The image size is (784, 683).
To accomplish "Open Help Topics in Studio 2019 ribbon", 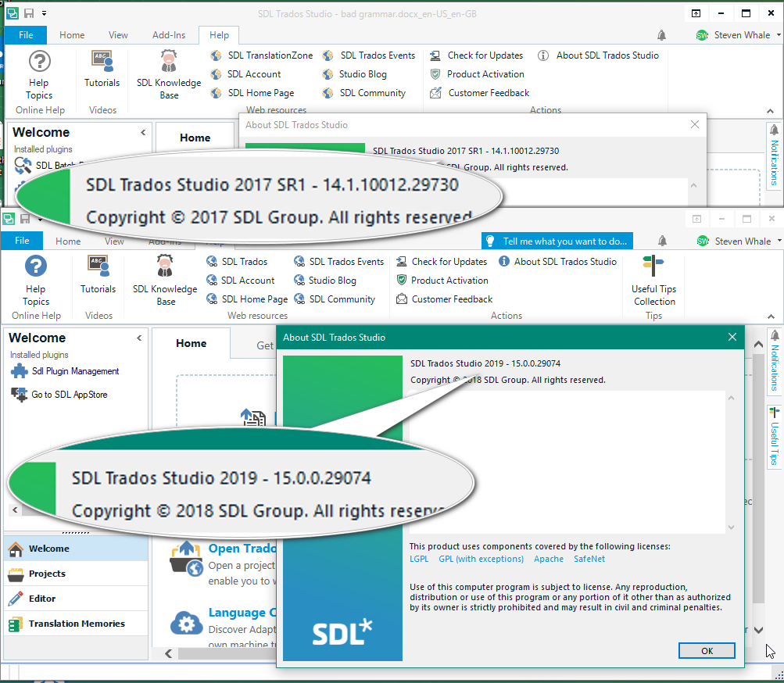I will (35, 280).
